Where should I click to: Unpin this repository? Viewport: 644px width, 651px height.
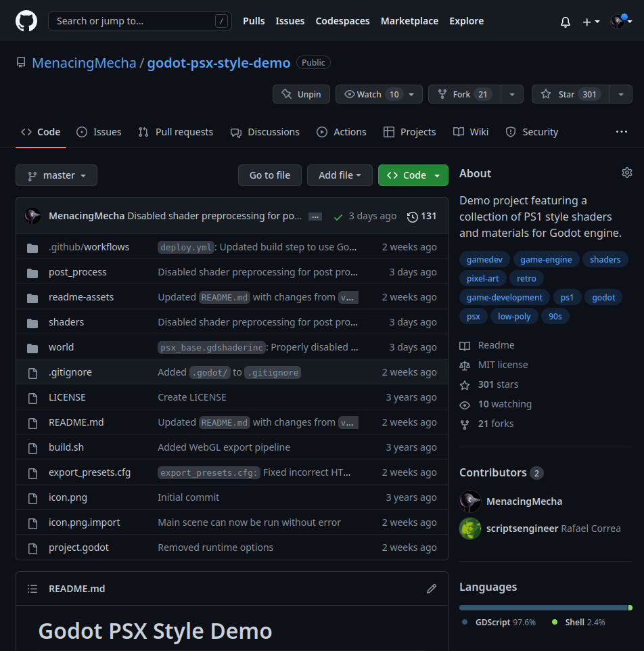tap(301, 94)
